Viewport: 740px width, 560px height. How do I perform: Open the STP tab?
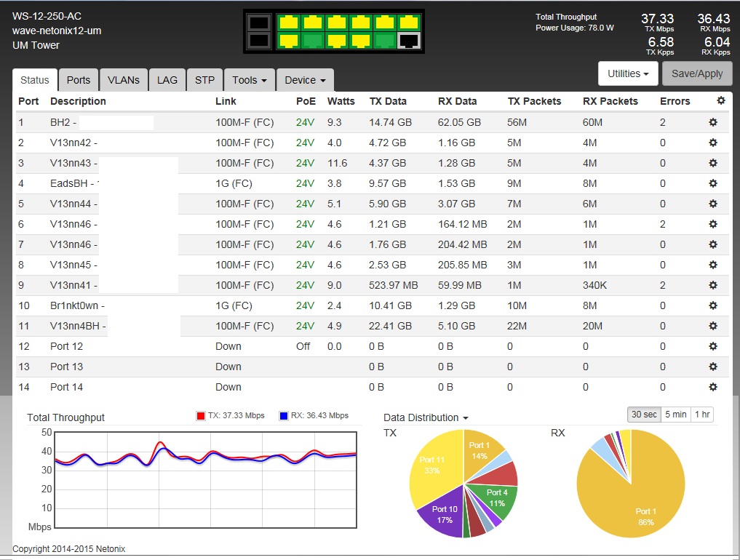(204, 80)
